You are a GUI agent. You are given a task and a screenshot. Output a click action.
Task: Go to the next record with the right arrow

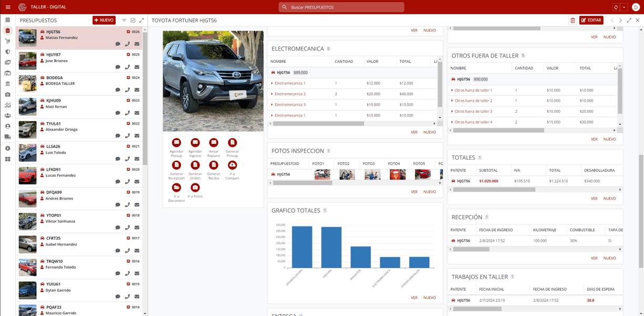point(620,21)
